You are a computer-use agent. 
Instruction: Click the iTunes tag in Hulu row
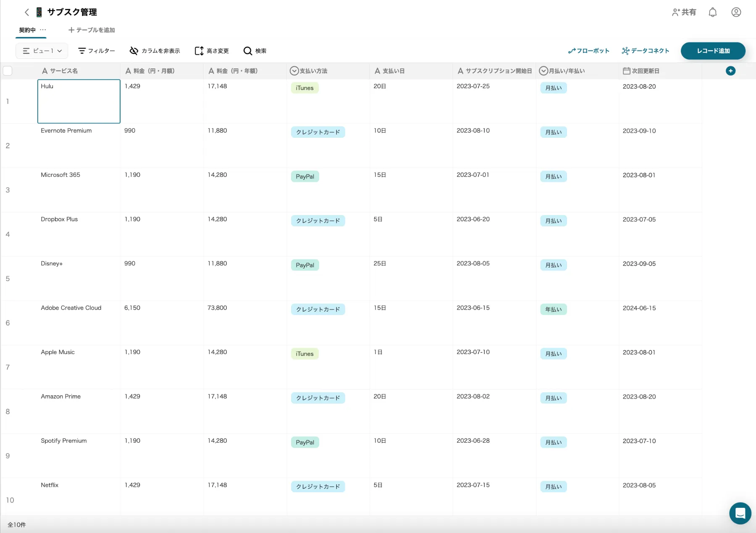[x=304, y=88]
